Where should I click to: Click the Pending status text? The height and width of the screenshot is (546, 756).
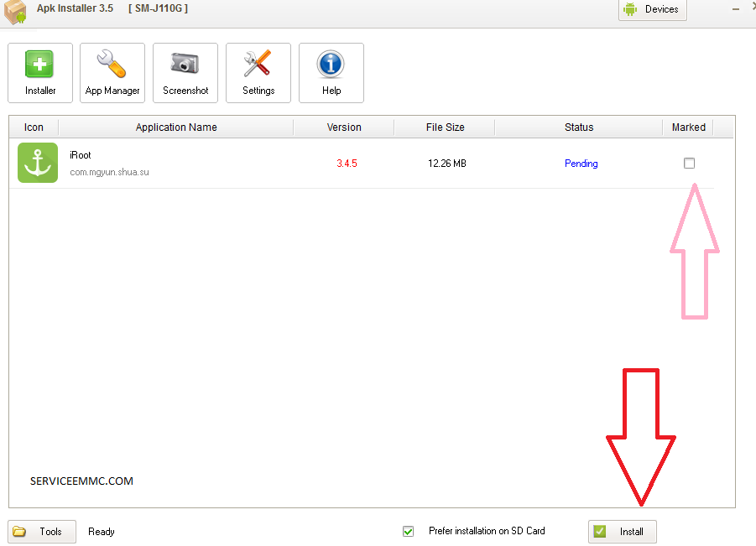click(x=581, y=164)
